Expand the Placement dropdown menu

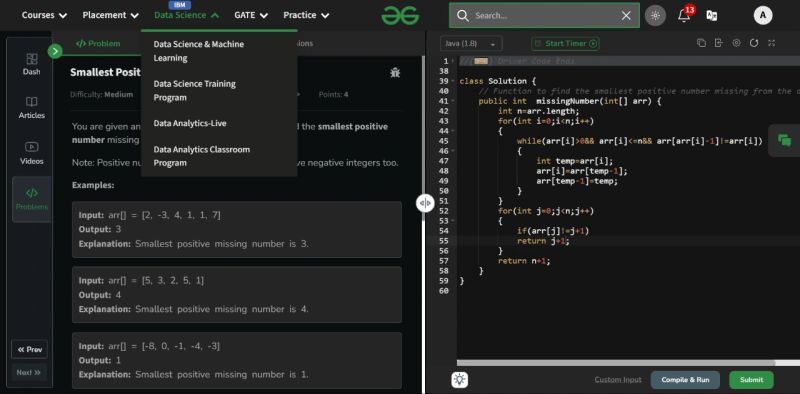click(111, 15)
